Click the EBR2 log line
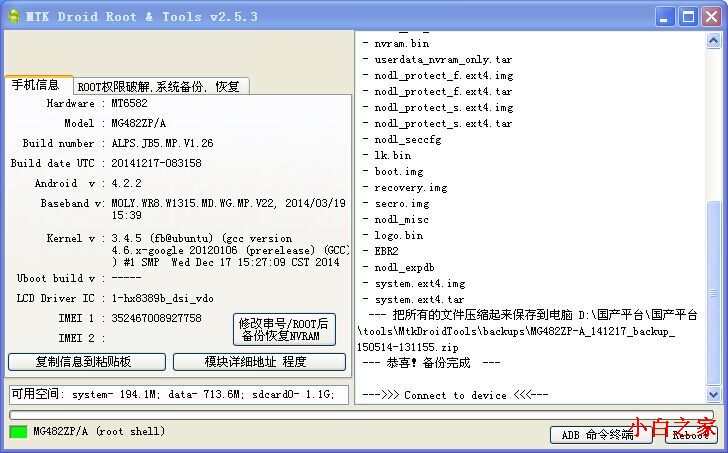This screenshot has width=728, height=453. (x=380, y=251)
